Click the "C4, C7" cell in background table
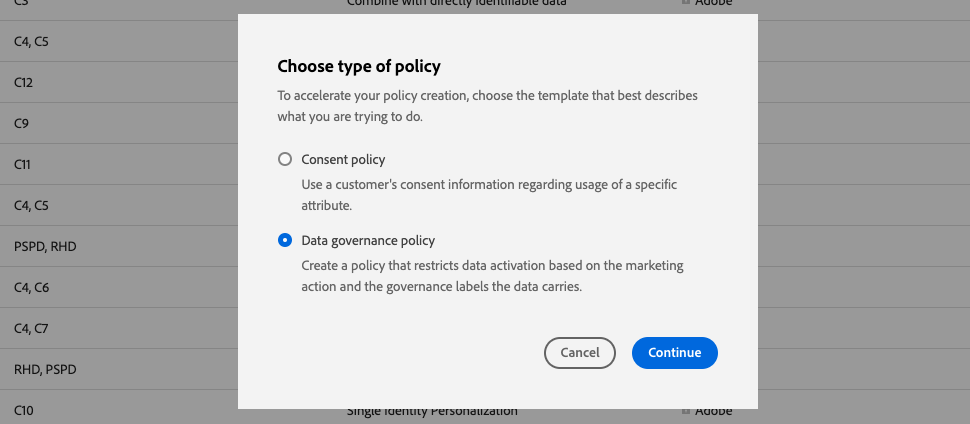The width and height of the screenshot is (970, 424). tap(31, 328)
